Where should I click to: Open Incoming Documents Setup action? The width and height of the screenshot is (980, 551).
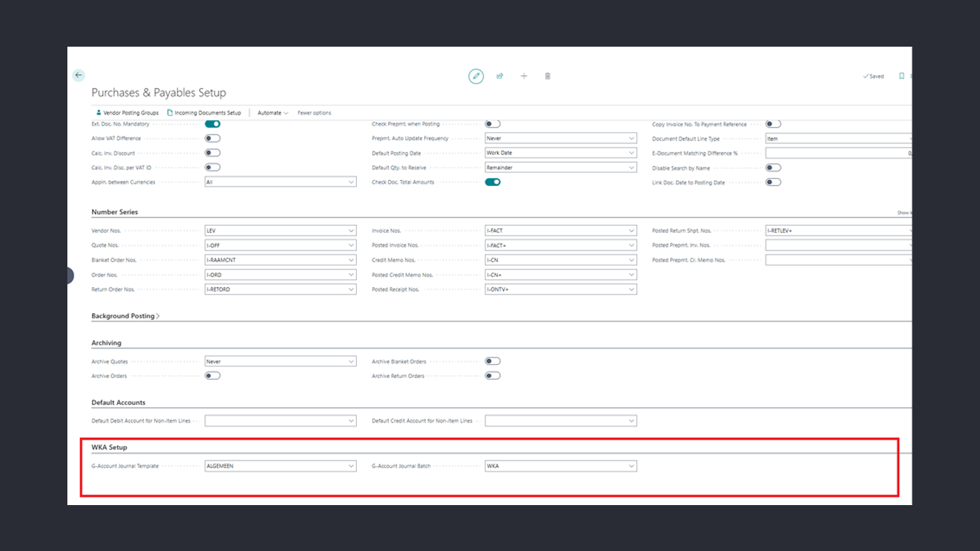click(x=204, y=112)
